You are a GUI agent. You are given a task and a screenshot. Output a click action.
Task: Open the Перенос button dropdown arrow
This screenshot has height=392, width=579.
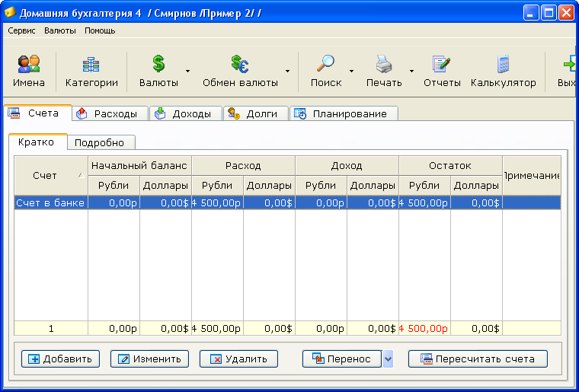(x=388, y=359)
